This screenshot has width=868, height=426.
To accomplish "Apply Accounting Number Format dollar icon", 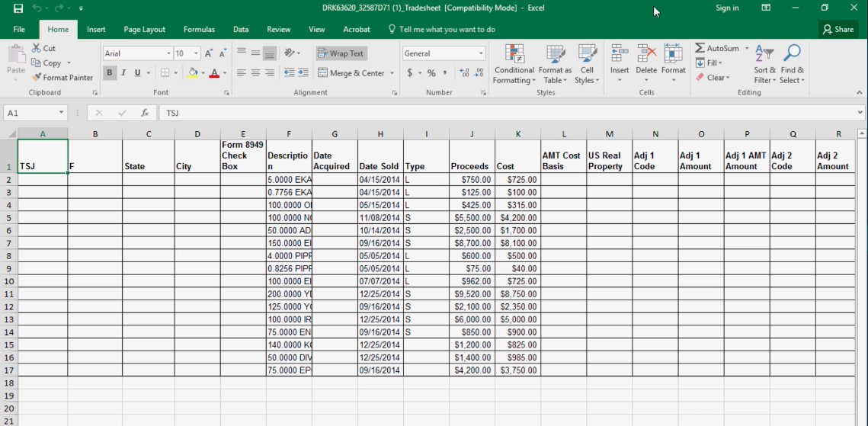I will pos(410,73).
